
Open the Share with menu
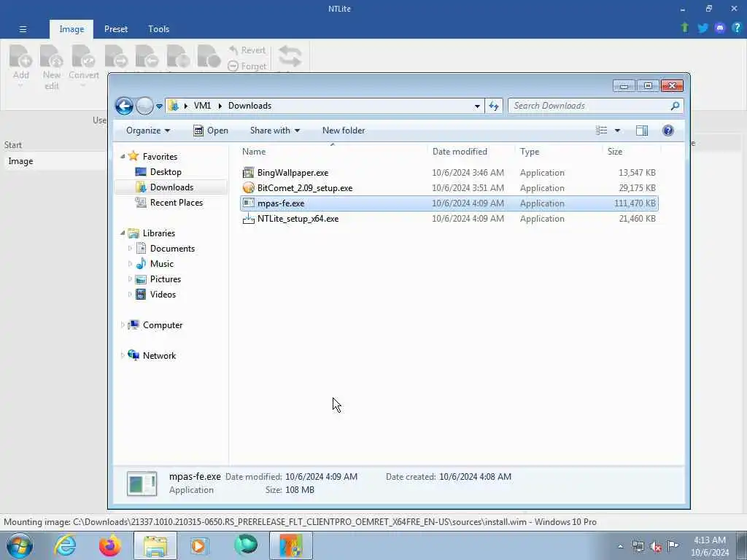pos(275,131)
